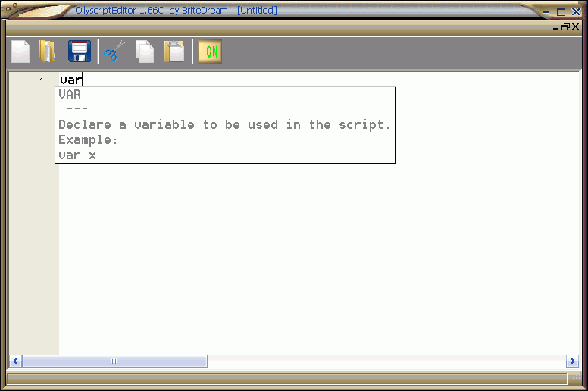
Task: Open a script file via folder icon
Action: pos(48,52)
